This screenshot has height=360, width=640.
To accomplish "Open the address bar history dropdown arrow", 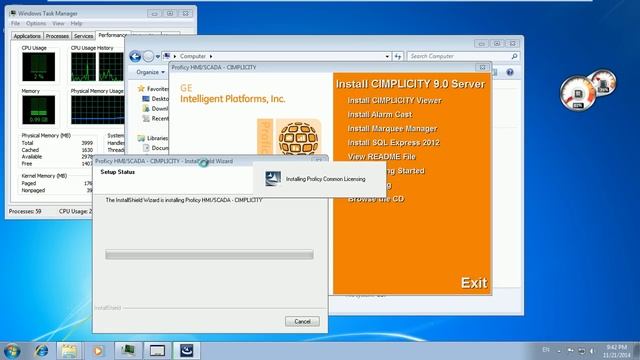I will 387,56.
